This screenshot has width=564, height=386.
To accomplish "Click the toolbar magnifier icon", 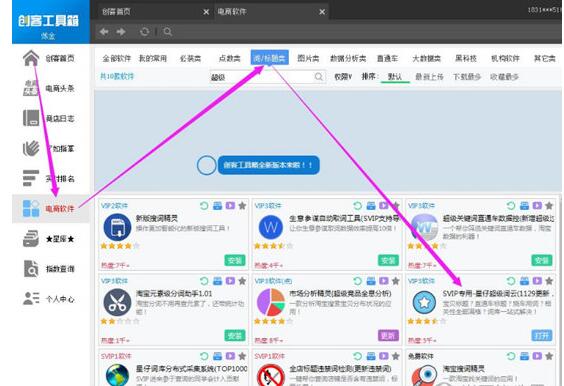I will click(x=167, y=32).
